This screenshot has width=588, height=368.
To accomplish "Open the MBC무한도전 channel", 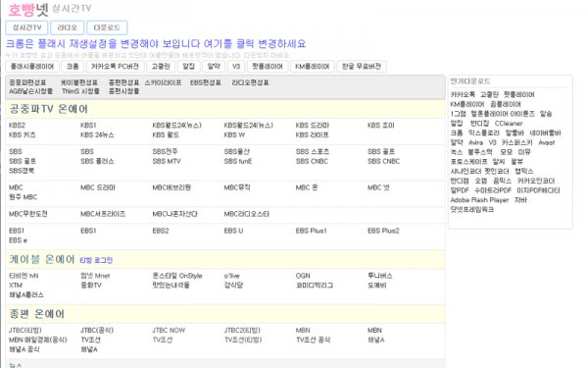I will point(28,214).
